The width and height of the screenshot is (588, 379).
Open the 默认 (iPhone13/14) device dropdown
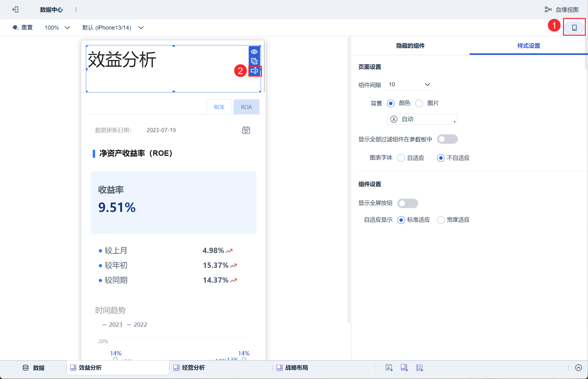coord(113,28)
